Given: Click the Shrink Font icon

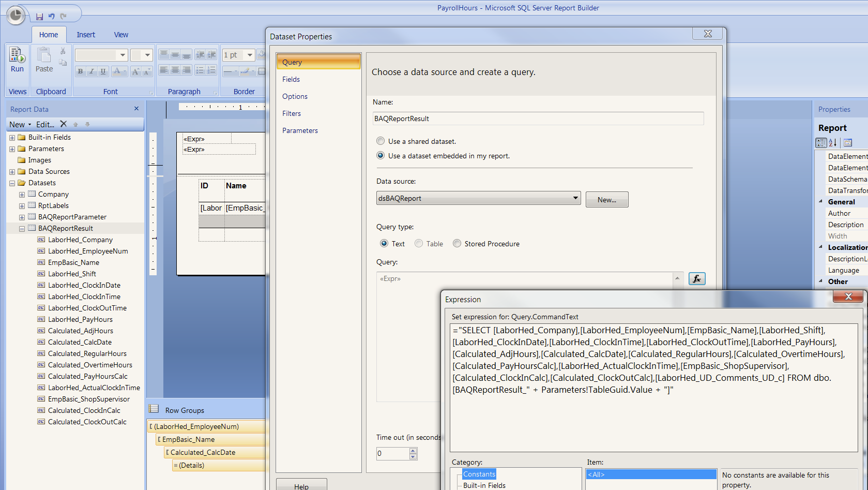Looking at the screenshot, I should pyautogui.click(x=147, y=71).
